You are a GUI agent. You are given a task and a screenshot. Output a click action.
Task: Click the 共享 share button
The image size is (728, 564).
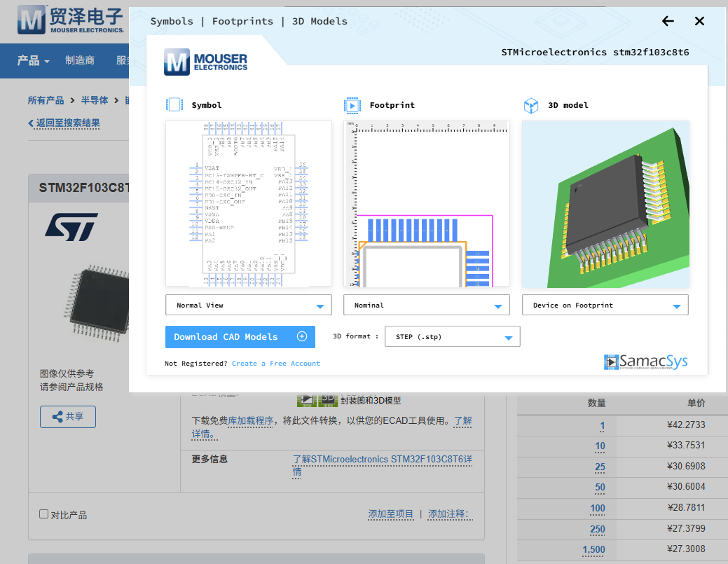tap(68, 417)
